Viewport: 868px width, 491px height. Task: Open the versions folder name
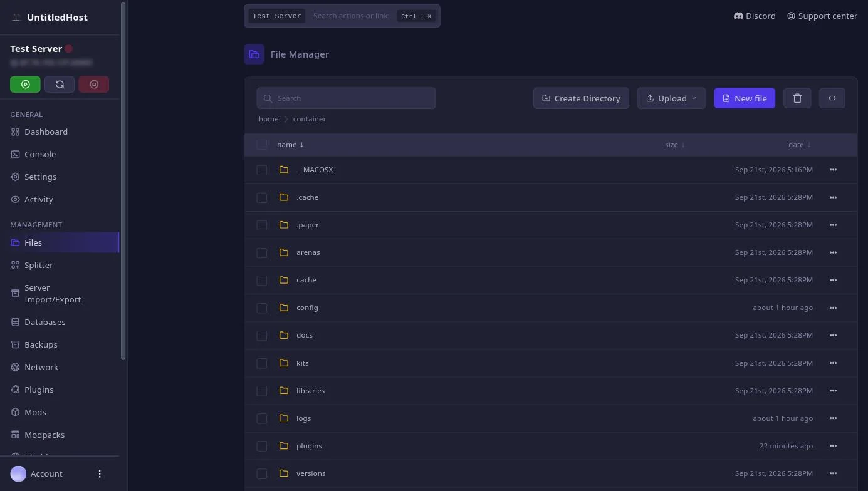coord(311,473)
